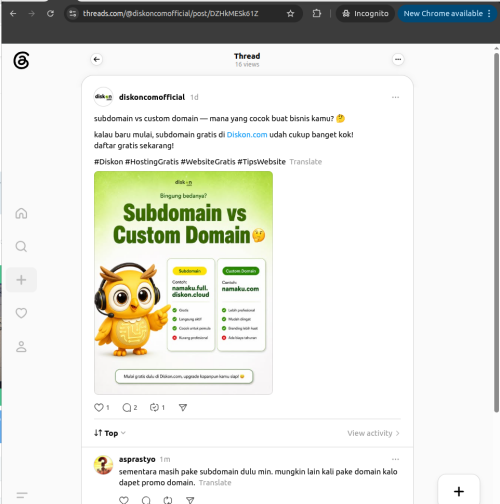This screenshot has height=504, width=500.
Task: Open the #HostingGratis hashtag
Action: (x=152, y=162)
